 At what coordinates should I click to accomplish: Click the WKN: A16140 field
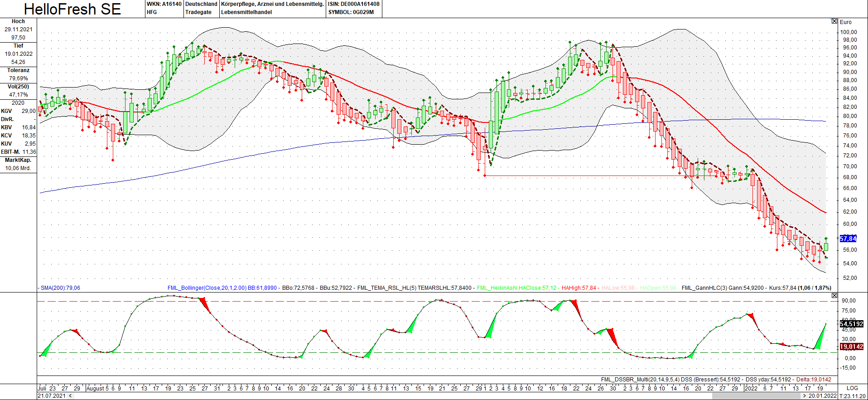164,4
